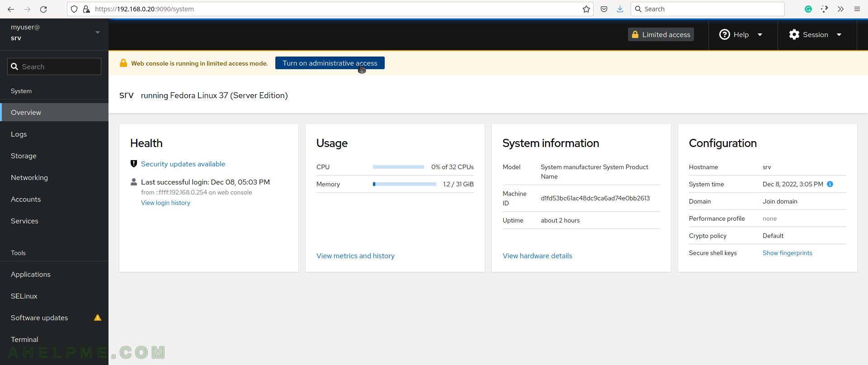Select Networking in the sidebar

[54, 177]
